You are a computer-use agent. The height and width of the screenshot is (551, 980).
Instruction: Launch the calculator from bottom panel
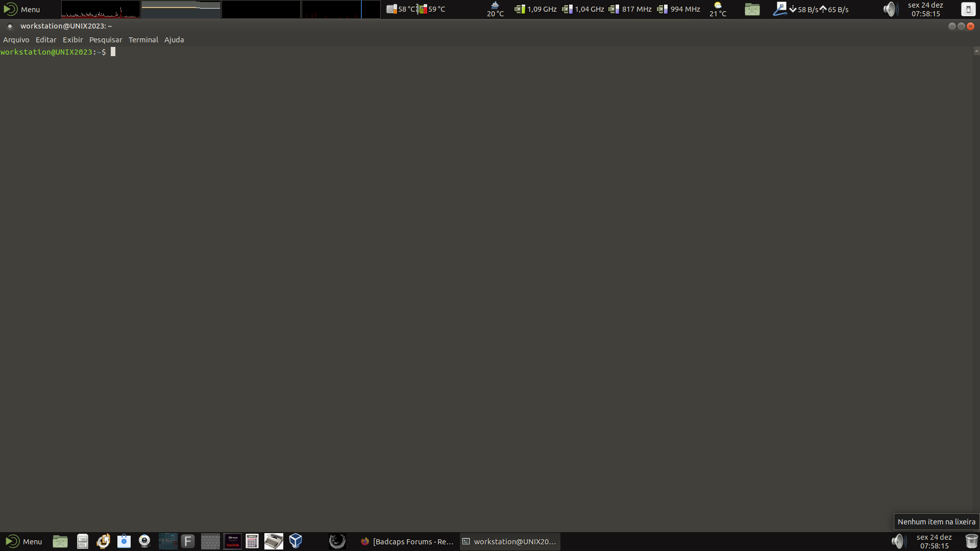[x=252, y=541]
